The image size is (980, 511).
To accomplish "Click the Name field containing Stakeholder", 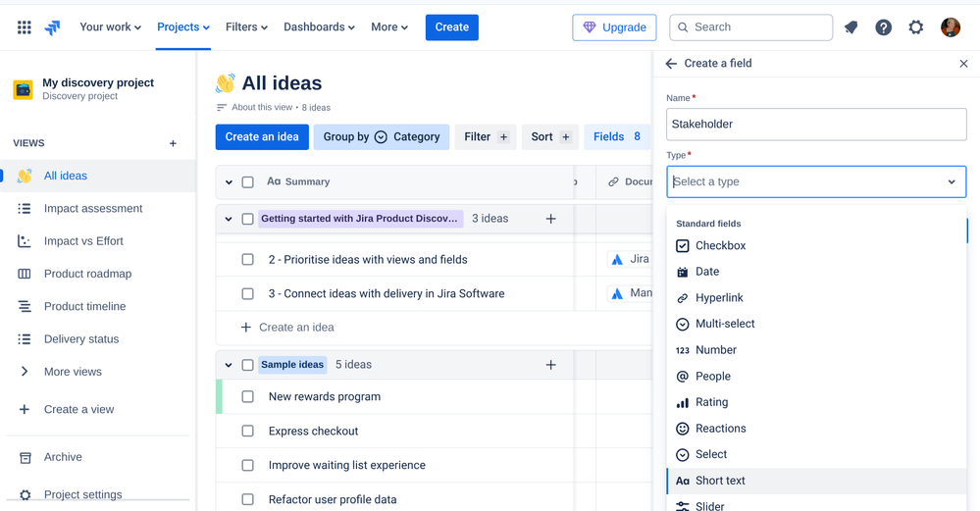I will (x=816, y=125).
